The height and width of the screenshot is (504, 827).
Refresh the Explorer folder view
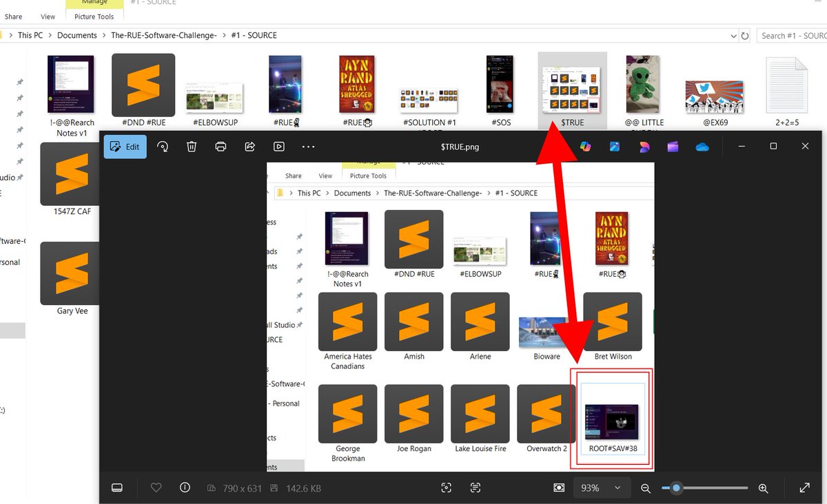click(745, 36)
